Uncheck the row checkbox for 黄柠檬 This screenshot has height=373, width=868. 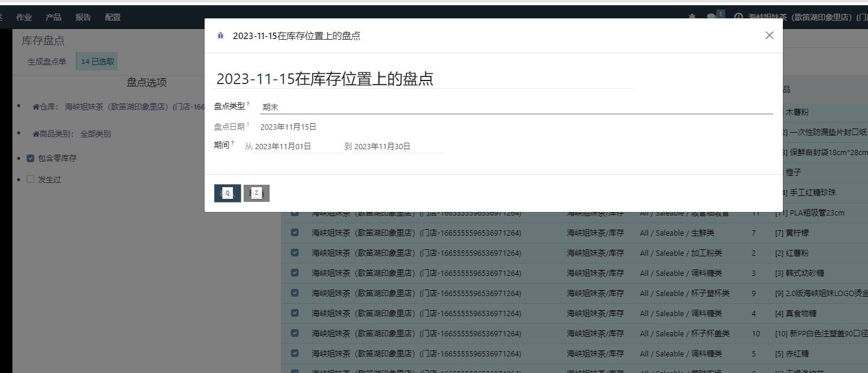point(294,233)
